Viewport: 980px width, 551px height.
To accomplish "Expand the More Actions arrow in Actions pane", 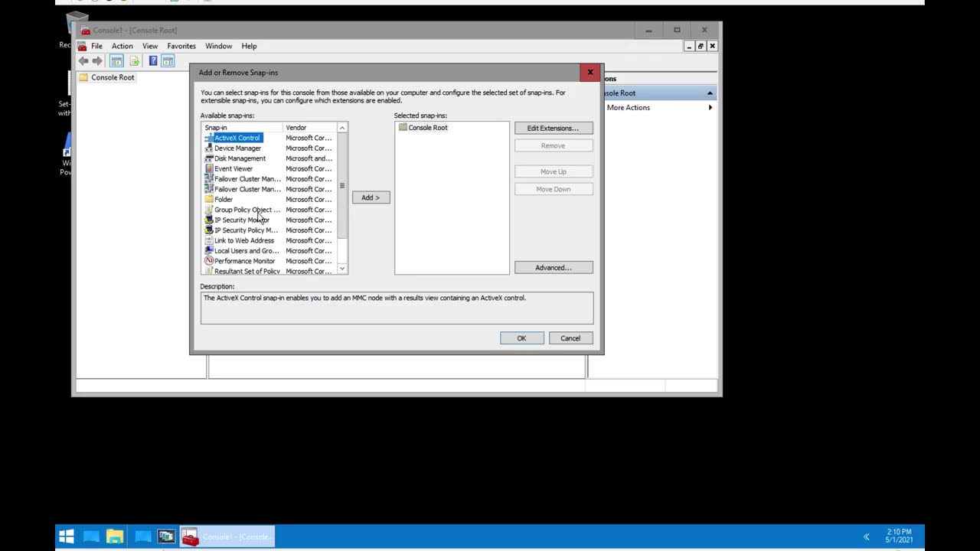I will click(710, 108).
